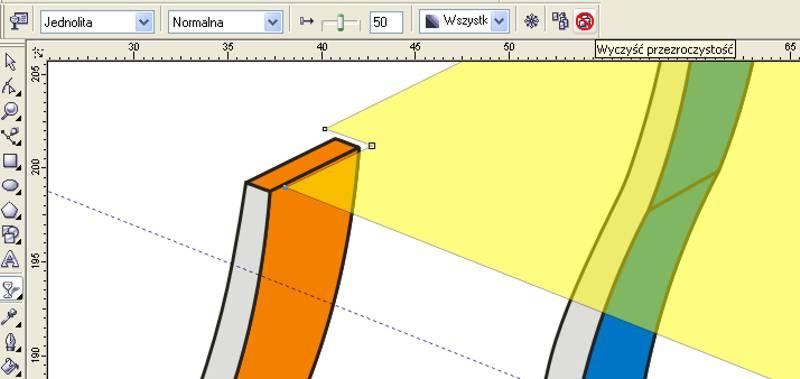
Task: Click the ruler origin corner box
Action: pyautogui.click(x=38, y=52)
